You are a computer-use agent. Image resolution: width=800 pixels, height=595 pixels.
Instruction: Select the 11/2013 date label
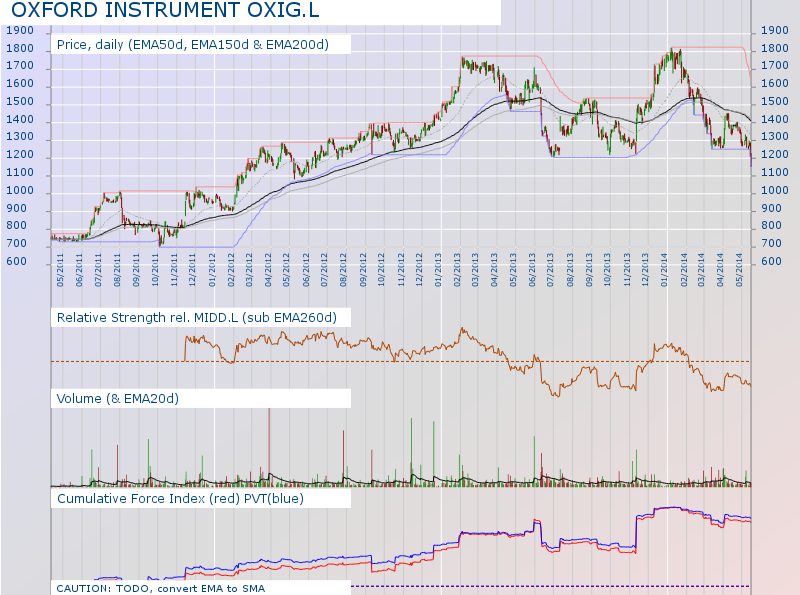pos(627,270)
